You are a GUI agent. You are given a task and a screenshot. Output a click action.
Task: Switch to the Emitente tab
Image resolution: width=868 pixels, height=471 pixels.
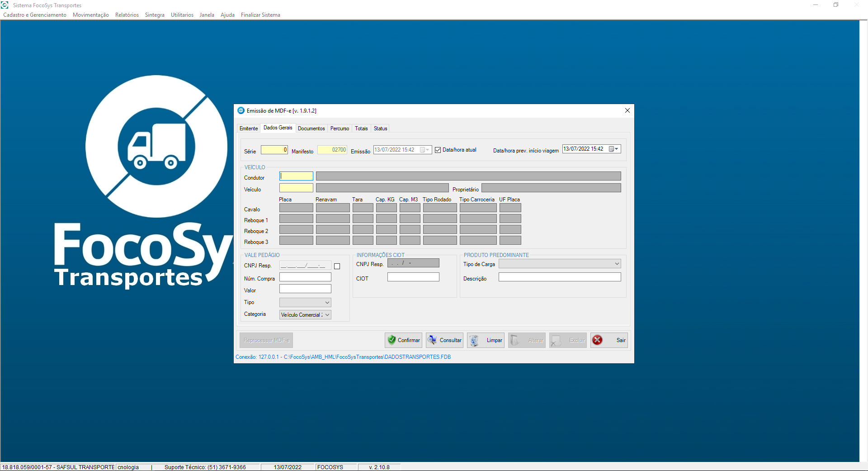tap(249, 128)
